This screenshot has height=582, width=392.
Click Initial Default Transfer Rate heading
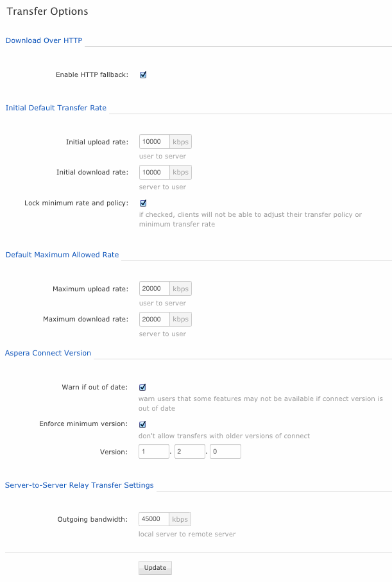point(56,108)
